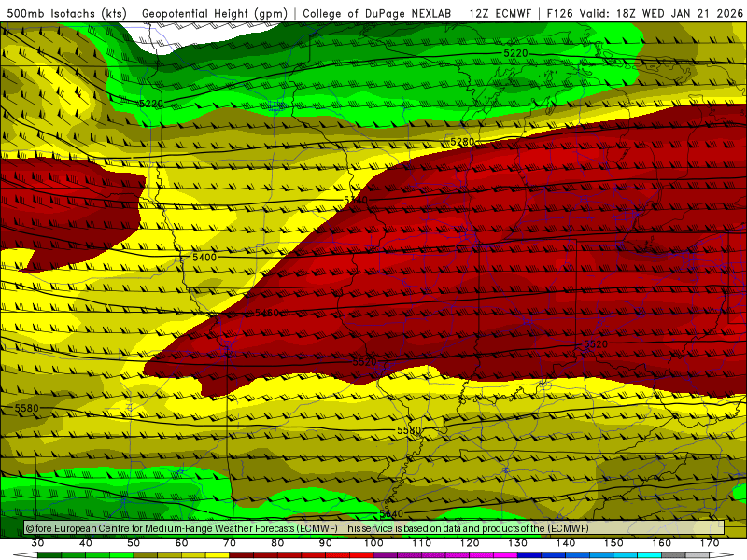Click the 40 kts color scale label

tap(86, 543)
